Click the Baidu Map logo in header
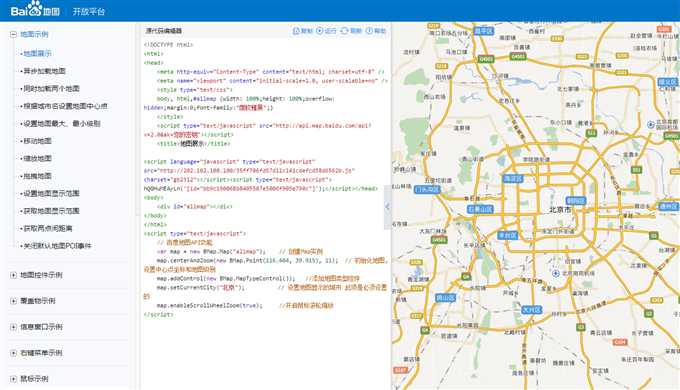The height and width of the screenshot is (390, 680). pyautogui.click(x=35, y=10)
